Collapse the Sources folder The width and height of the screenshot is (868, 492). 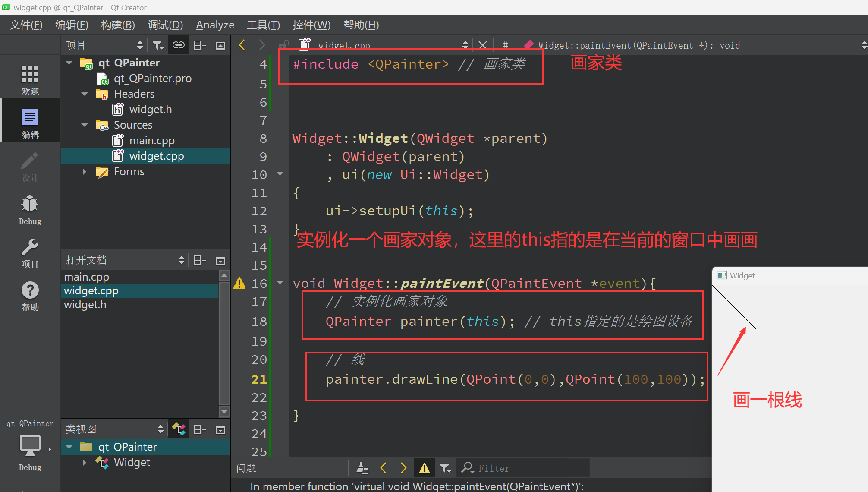(x=85, y=125)
